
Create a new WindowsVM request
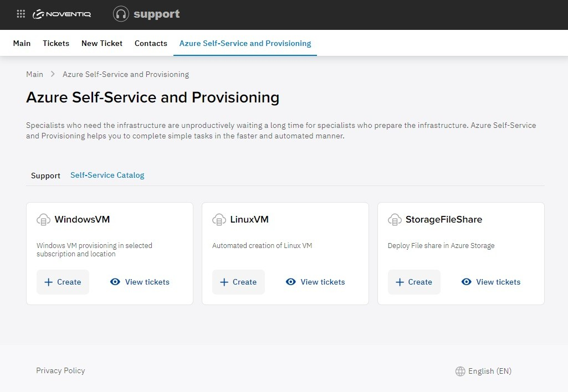63,282
